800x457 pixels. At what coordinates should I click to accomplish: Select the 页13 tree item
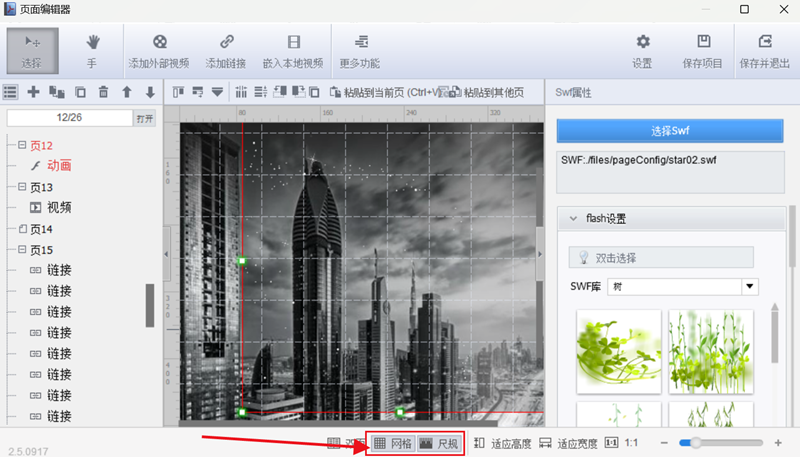pyautogui.click(x=41, y=187)
